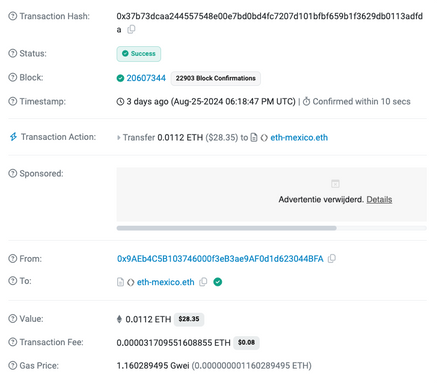Copy the From address

click(x=332, y=259)
